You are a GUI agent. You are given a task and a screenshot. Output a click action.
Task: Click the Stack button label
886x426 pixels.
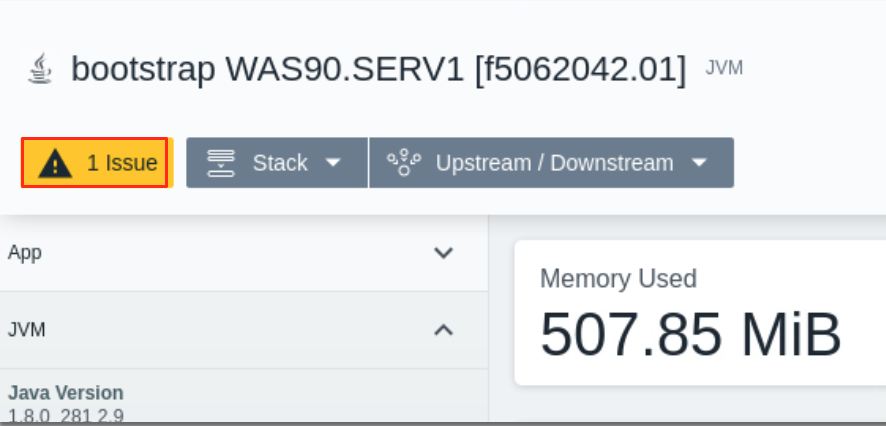280,163
